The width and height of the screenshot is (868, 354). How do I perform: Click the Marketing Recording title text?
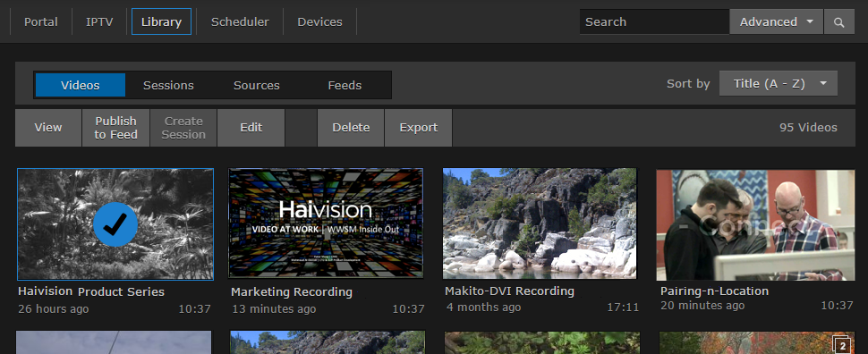click(291, 292)
